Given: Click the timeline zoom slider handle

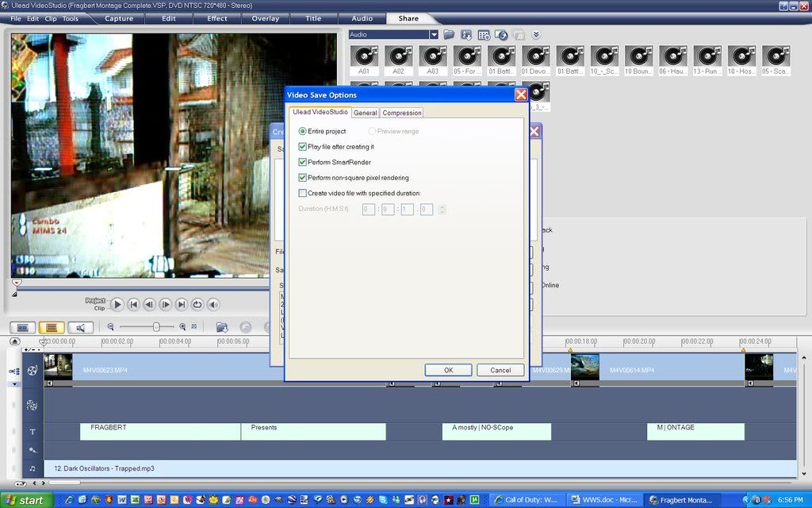Looking at the screenshot, I should 156,327.
